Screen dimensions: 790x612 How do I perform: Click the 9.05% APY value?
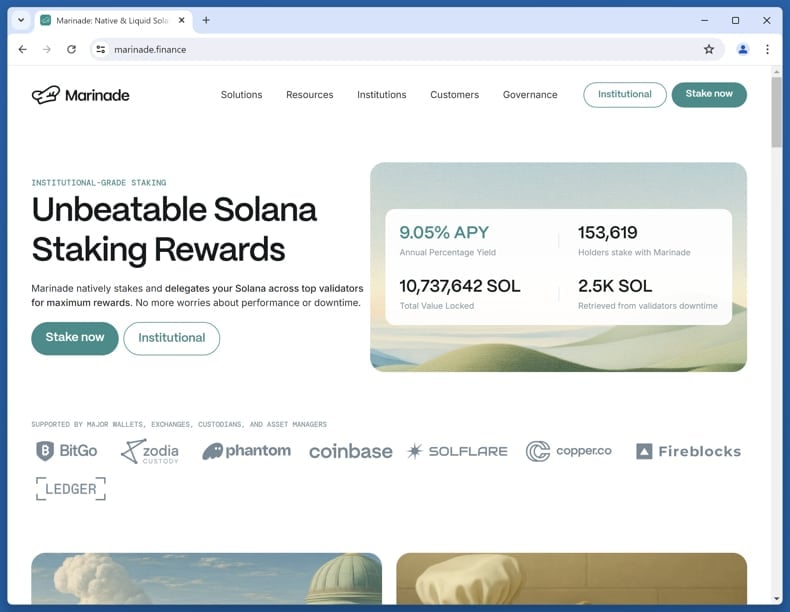(x=444, y=232)
